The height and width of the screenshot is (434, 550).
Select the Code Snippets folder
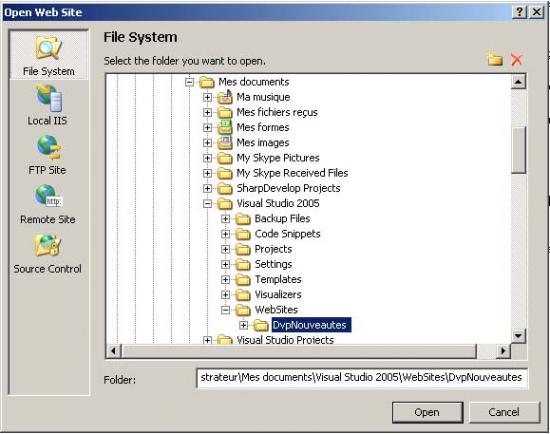coord(288,234)
